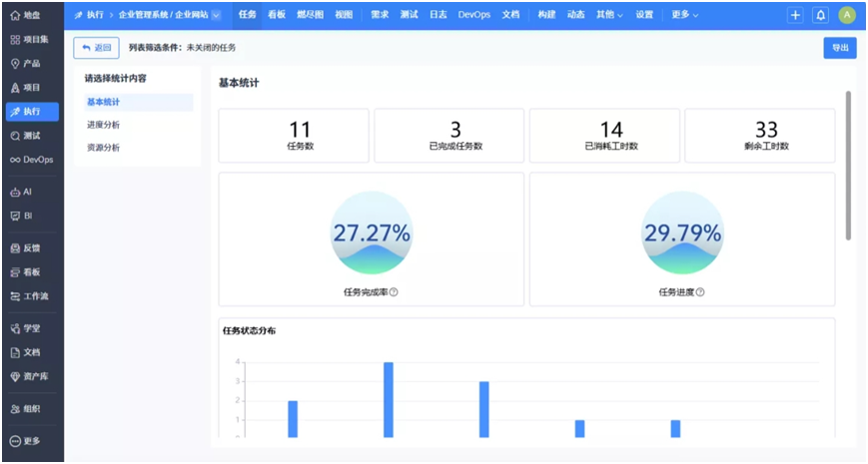Expand the 企业管理系统/企业网站 project dropdown
Screen dimensions: 868x464
(x=217, y=15)
